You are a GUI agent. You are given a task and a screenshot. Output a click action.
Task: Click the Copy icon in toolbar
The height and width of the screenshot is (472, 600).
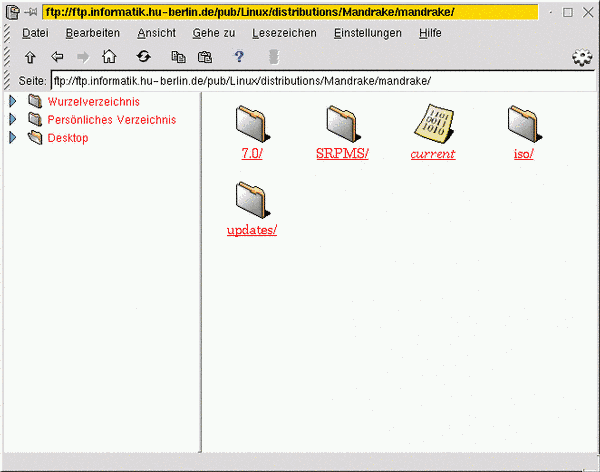(178, 58)
